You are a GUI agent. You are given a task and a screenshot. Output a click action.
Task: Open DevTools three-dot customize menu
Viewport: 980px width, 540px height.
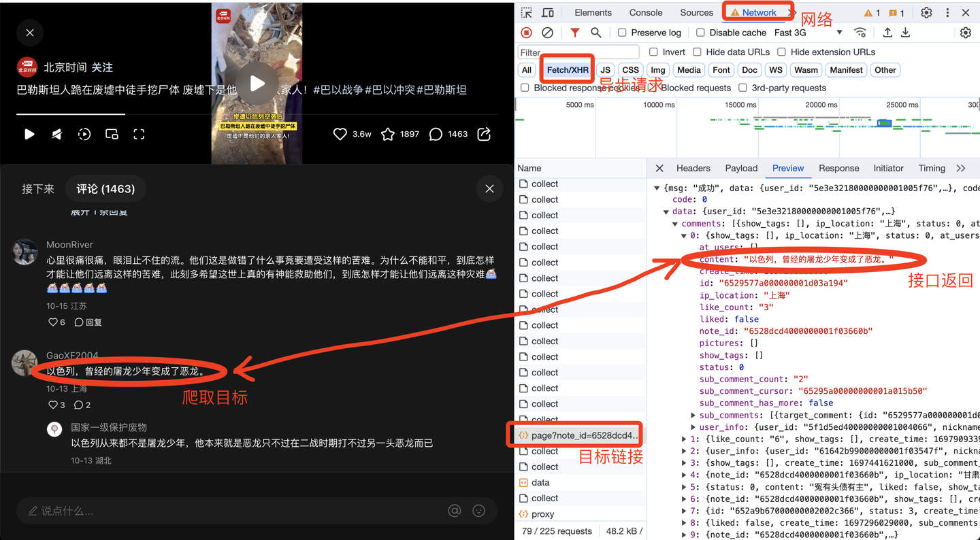947,13
